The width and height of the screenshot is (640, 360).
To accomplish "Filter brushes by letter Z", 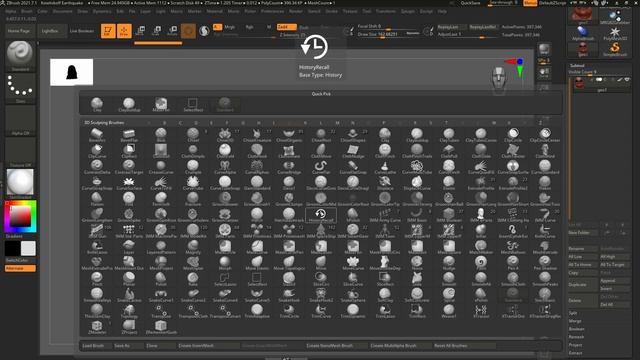I will click(540, 122).
